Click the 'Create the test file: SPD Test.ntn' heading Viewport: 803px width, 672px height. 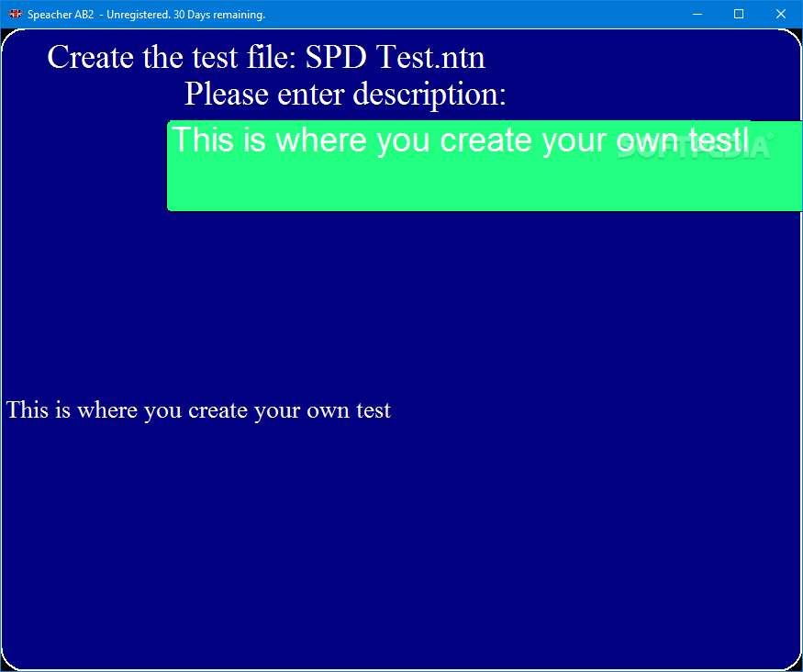coord(266,57)
